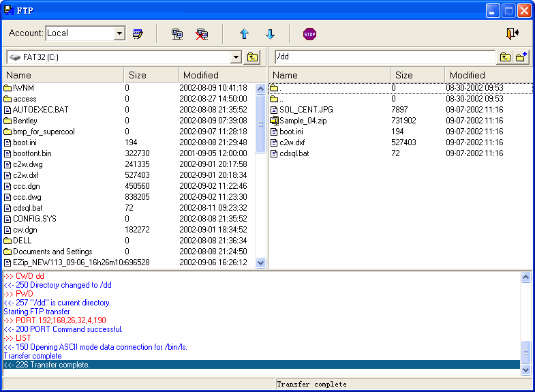This screenshot has height=392, width=535.
Task: Create a new remote folder
Action: pos(521,57)
